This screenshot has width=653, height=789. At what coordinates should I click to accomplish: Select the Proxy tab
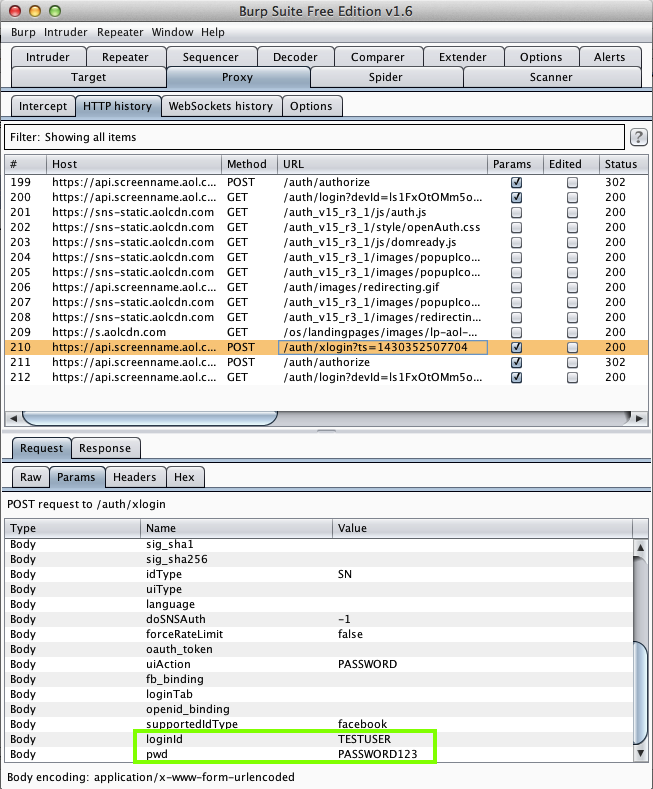tap(237, 77)
